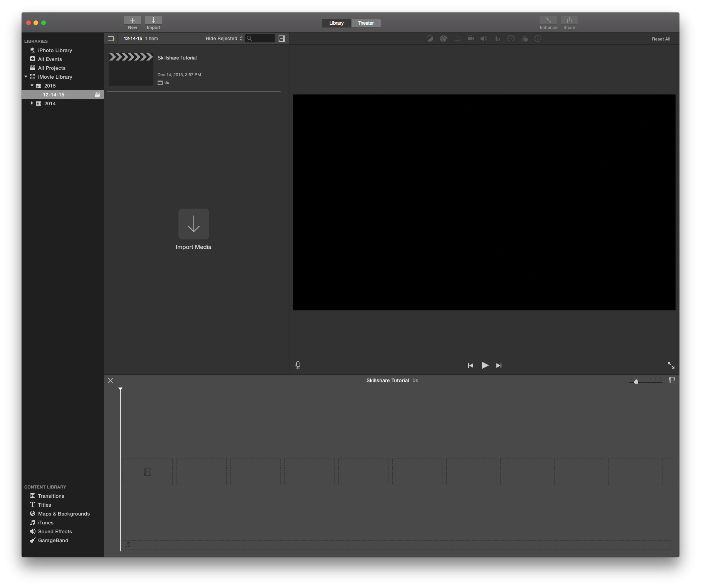Click the voiceover microphone icon
The height and width of the screenshot is (588, 701).
298,365
